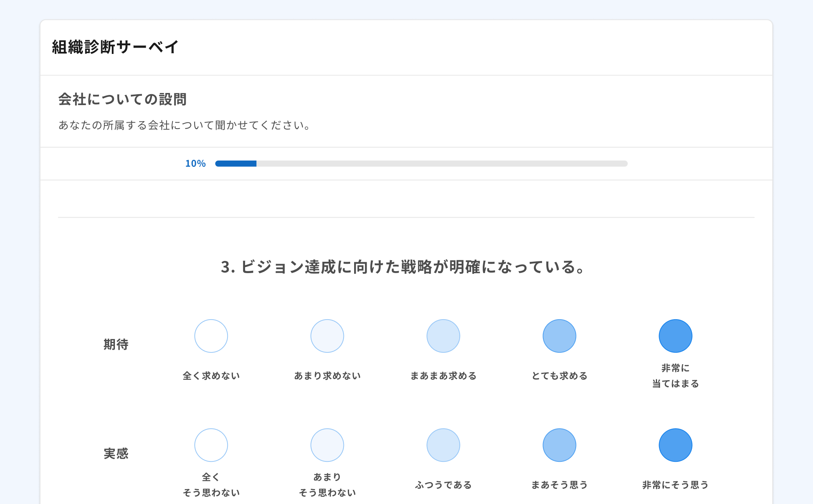Click the 期待 row label
This screenshot has height=504, width=813.
point(116,345)
